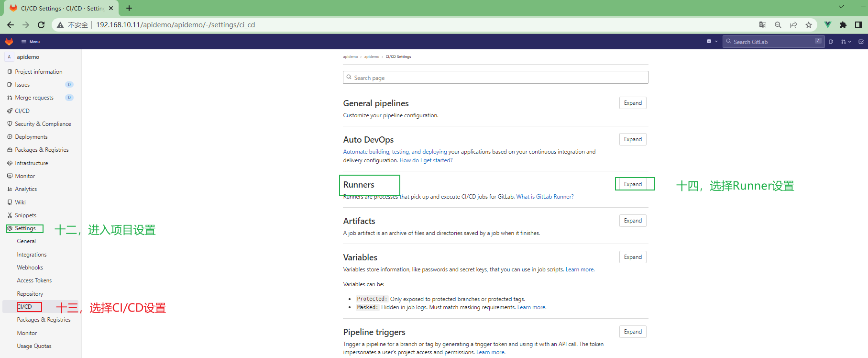
Task: Focus the Search GitLab field
Action: coord(773,42)
